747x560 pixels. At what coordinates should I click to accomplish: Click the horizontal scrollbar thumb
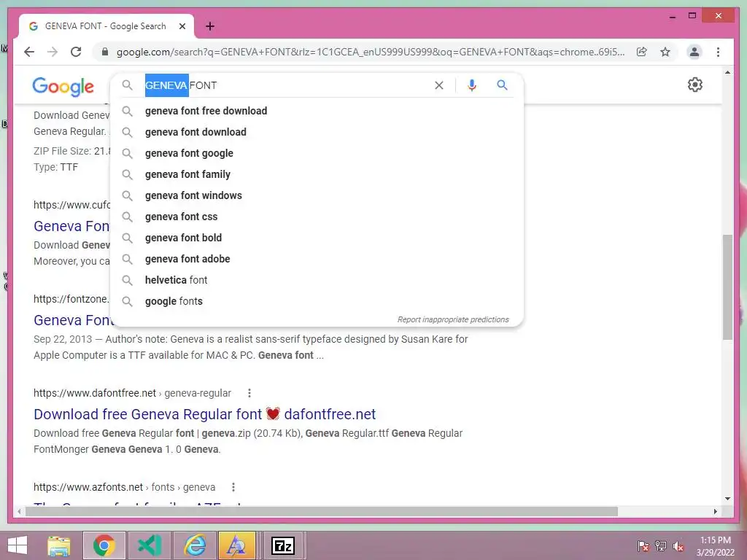[x=322, y=511]
